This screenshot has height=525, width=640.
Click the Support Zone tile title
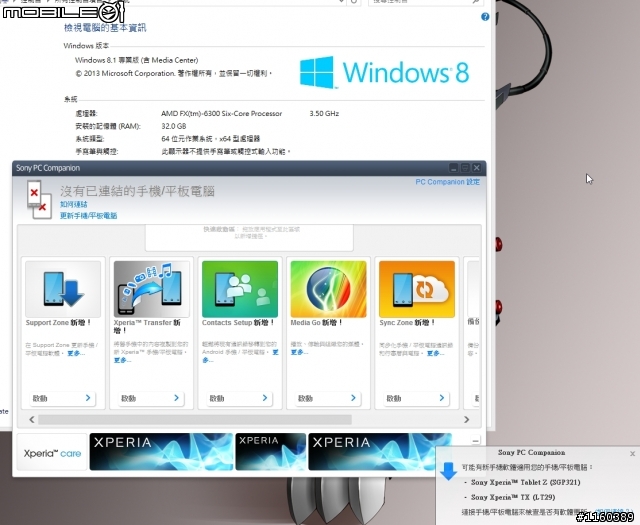point(58,323)
